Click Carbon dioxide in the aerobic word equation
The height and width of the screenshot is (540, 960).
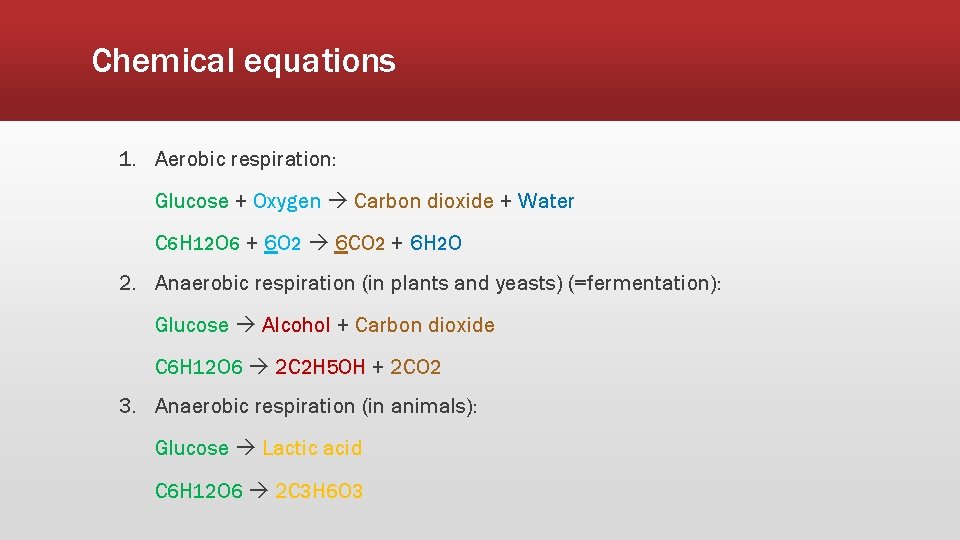coord(424,201)
